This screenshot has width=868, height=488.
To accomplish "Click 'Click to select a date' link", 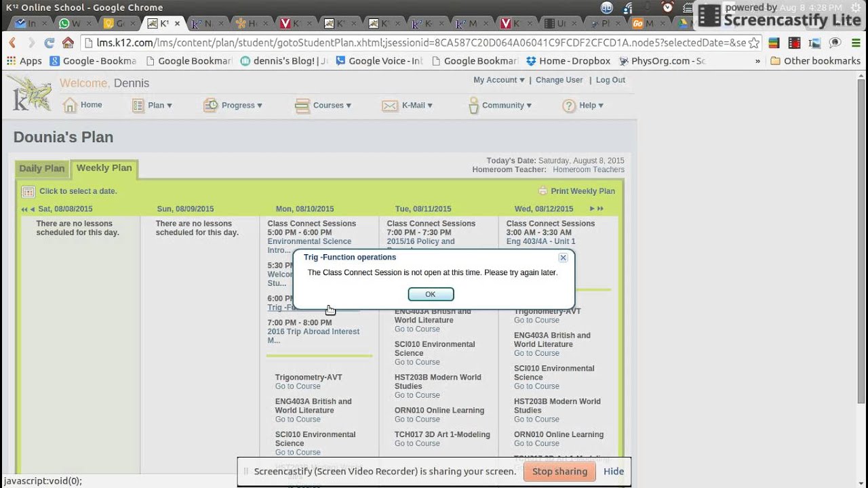I will [x=78, y=191].
